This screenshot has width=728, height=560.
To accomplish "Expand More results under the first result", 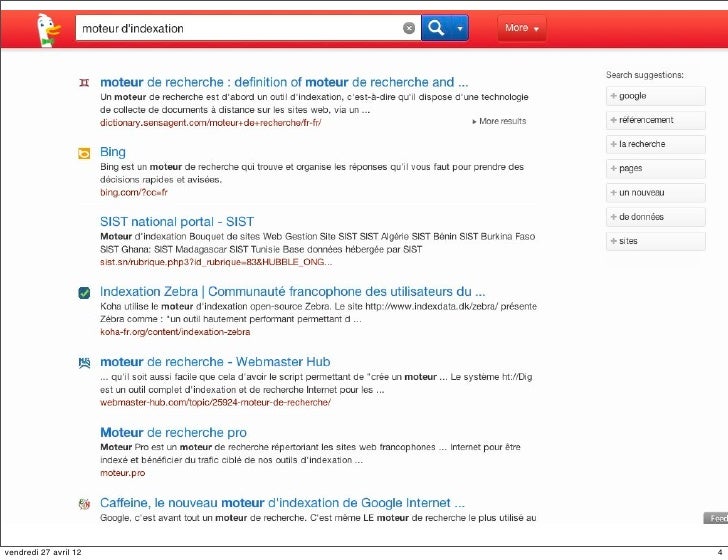I will [x=499, y=121].
